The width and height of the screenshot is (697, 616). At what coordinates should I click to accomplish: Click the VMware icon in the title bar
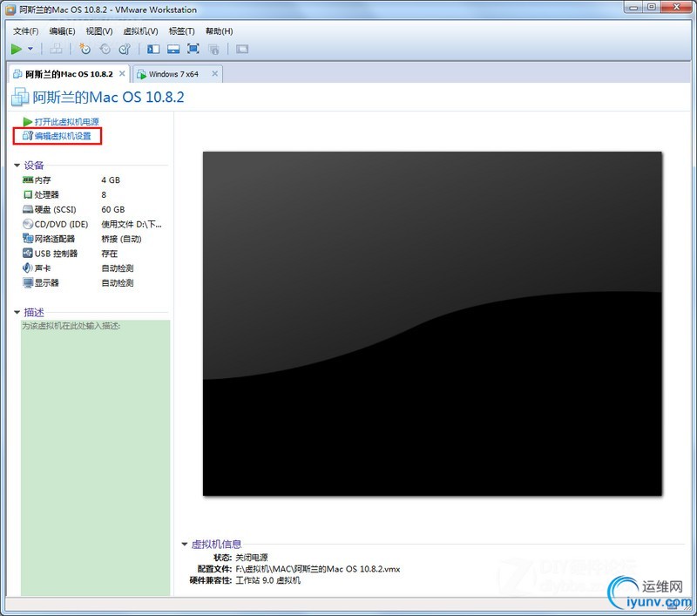pos(10,10)
